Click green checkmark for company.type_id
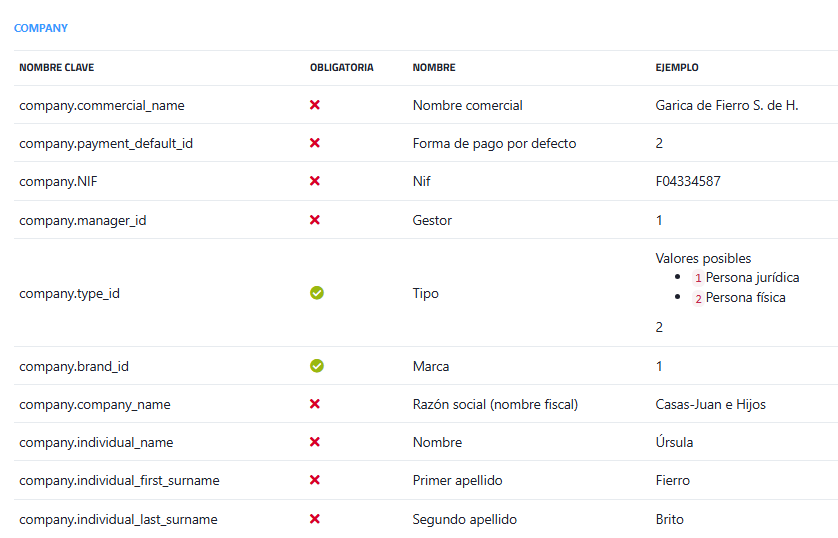This screenshot has width=838, height=538. point(317,293)
